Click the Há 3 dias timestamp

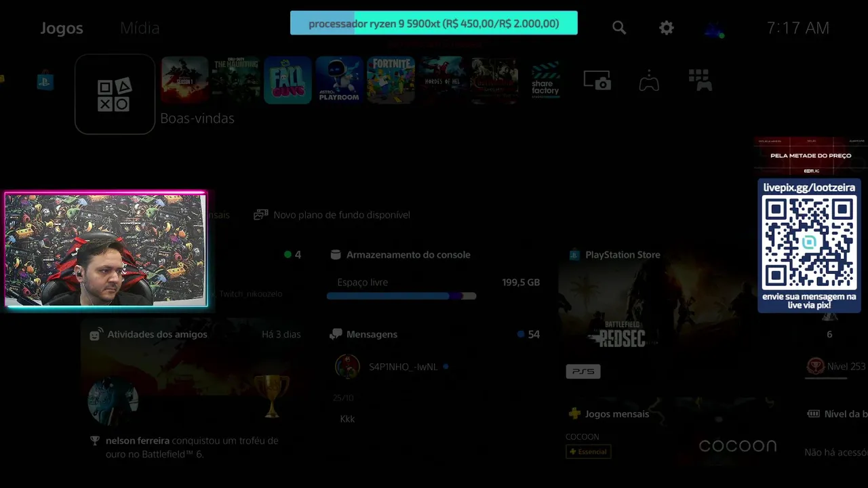[x=281, y=334]
